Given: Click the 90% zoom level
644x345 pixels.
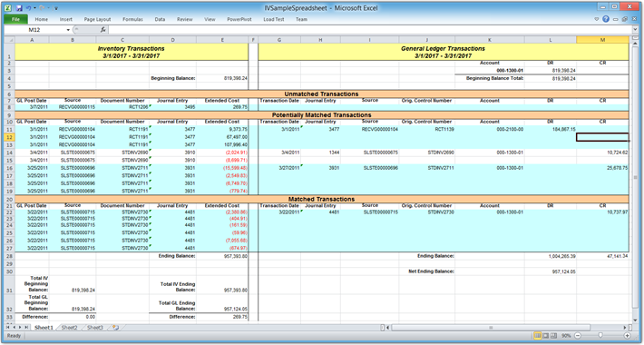Looking at the screenshot, I should tap(566, 336).
